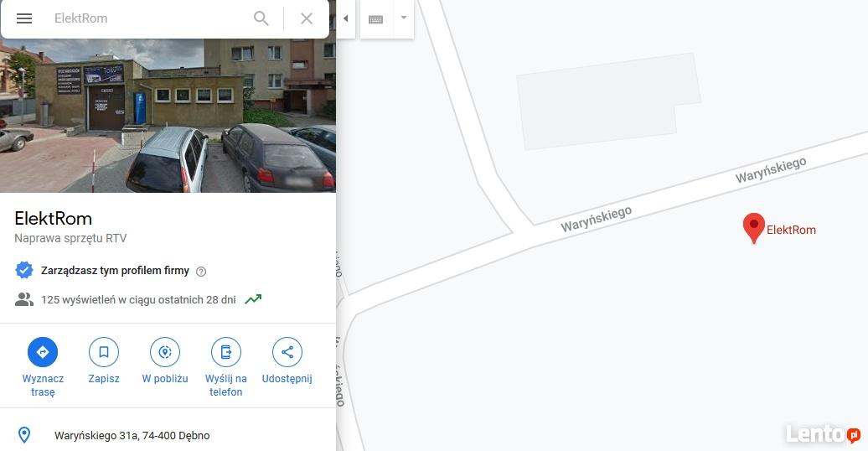Click the red ElektRom map pin

[x=753, y=228]
